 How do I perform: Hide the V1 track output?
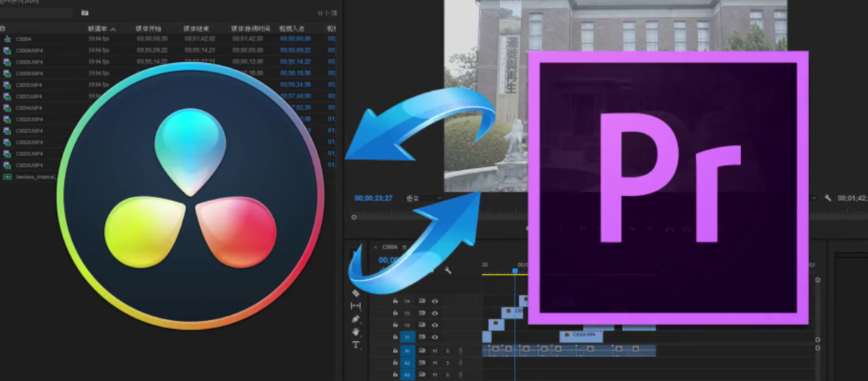pyautogui.click(x=434, y=337)
